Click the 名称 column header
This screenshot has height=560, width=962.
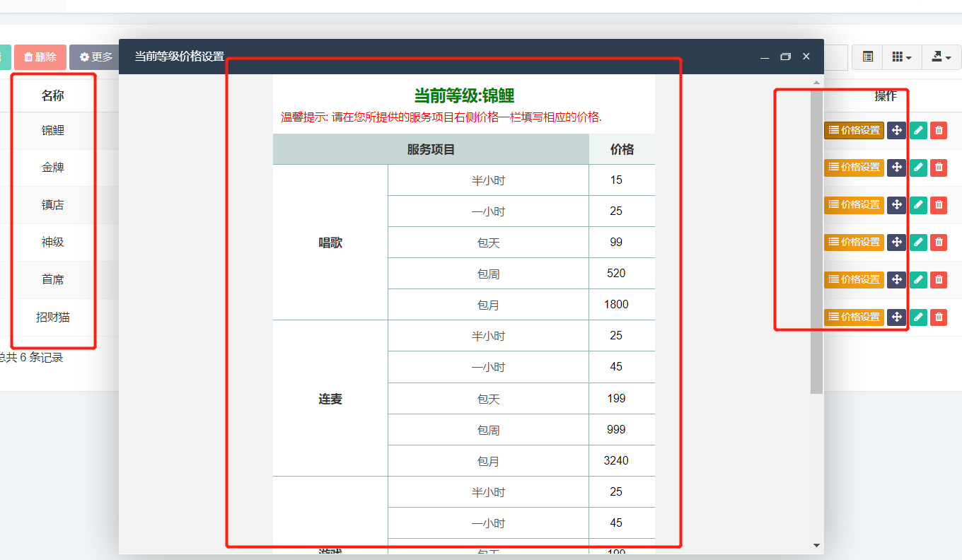click(x=52, y=95)
